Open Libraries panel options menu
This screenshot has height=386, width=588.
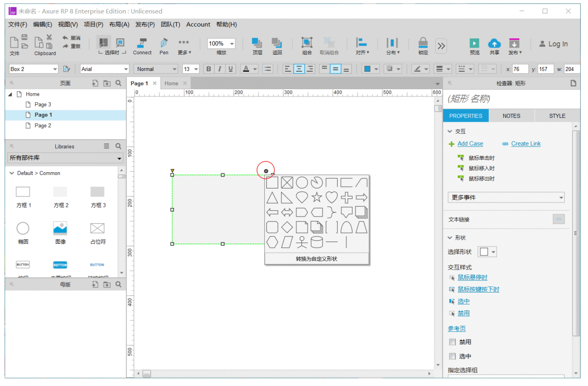click(x=107, y=146)
